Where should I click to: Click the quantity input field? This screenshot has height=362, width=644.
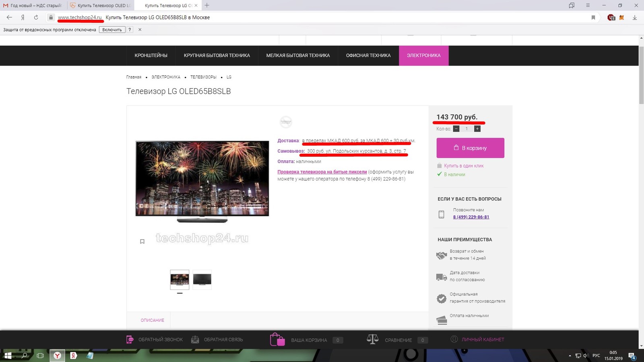click(467, 129)
